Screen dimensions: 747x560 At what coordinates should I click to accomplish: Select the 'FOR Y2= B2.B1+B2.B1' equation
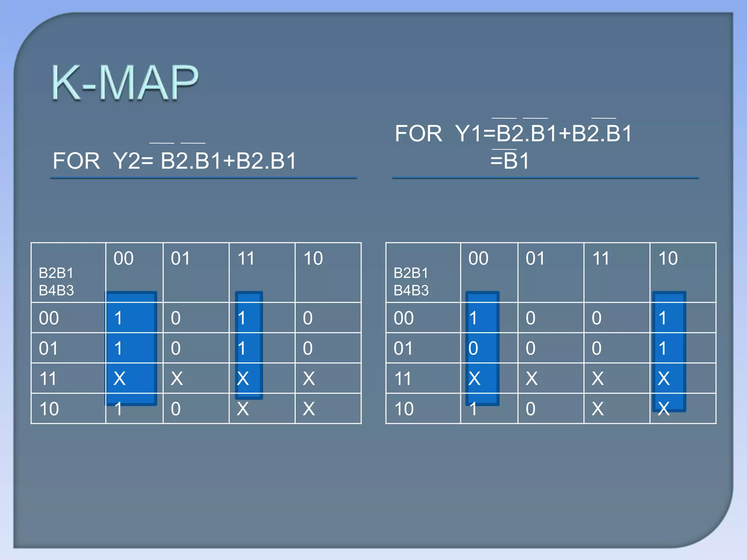[x=174, y=160]
